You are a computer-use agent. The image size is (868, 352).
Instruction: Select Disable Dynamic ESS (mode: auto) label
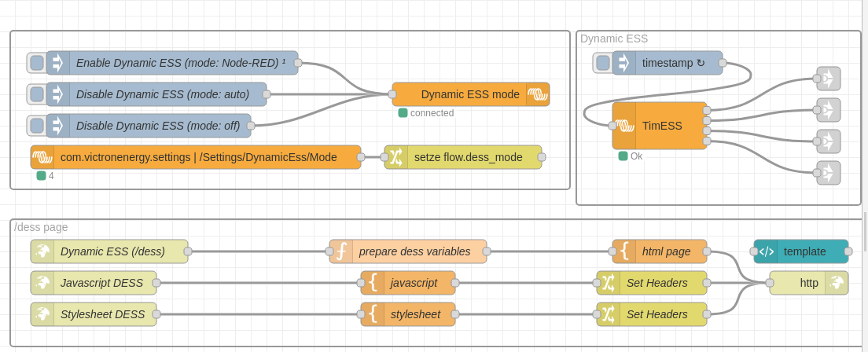(163, 94)
